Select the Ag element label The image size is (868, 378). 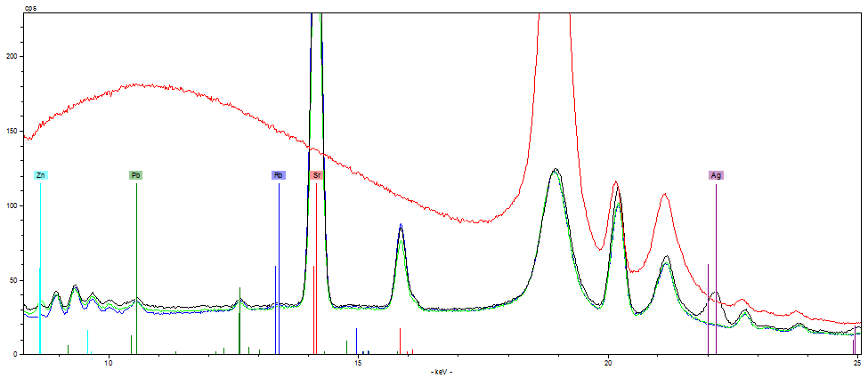(716, 175)
